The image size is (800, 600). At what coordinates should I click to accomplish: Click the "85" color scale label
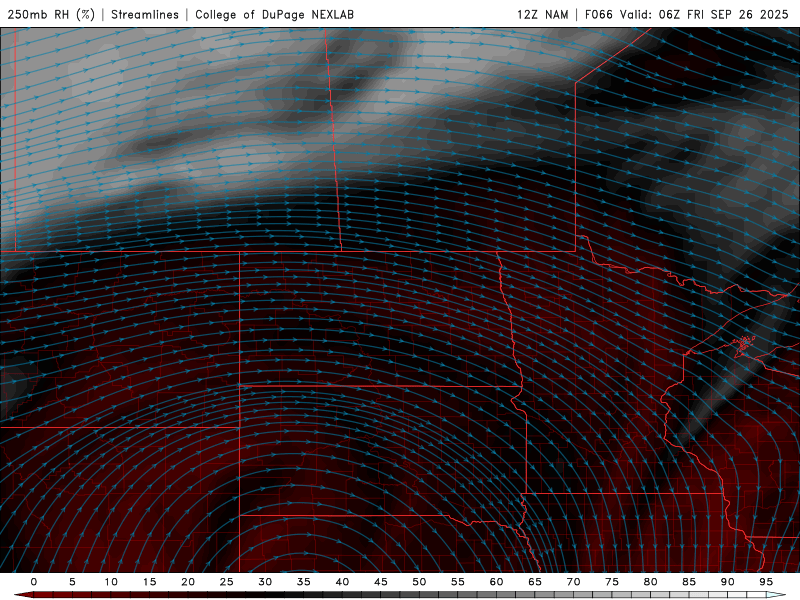[x=689, y=582]
